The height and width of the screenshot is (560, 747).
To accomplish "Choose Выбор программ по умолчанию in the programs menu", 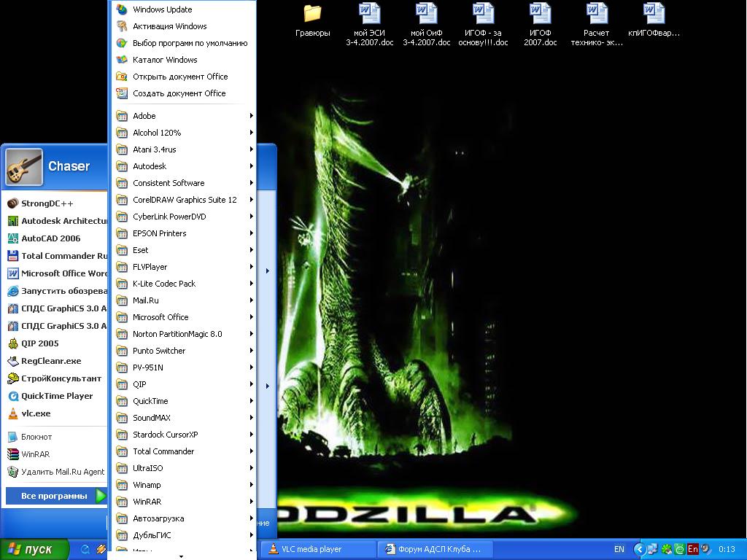I will pos(183,43).
